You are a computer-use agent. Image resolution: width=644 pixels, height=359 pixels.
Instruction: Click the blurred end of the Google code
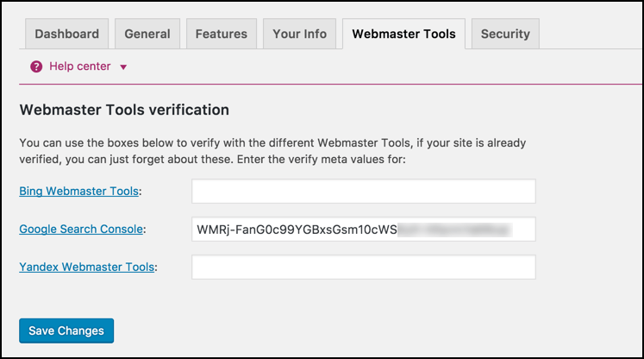point(457,230)
